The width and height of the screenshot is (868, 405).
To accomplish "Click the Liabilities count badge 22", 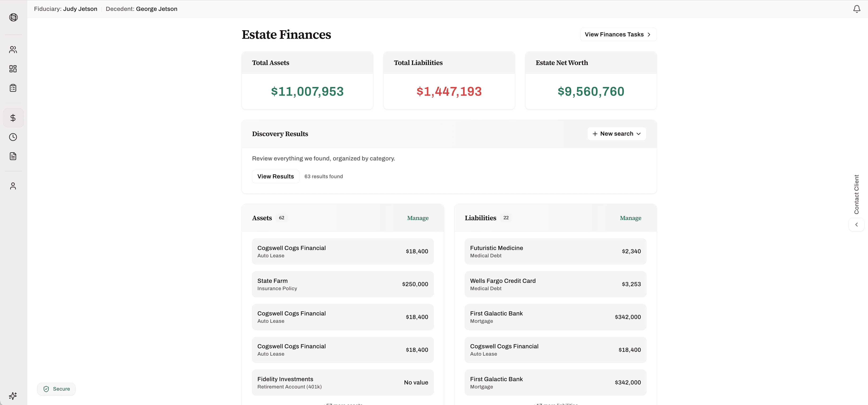I will (x=506, y=218).
